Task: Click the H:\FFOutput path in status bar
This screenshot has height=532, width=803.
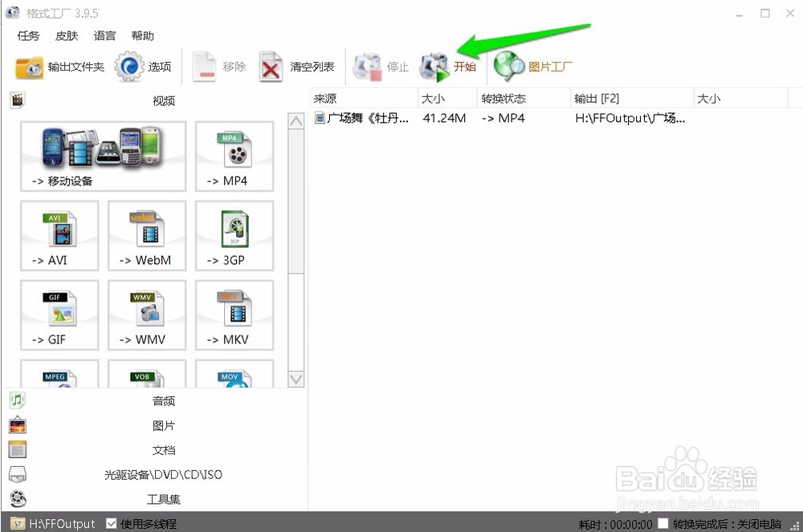Action: point(62,524)
